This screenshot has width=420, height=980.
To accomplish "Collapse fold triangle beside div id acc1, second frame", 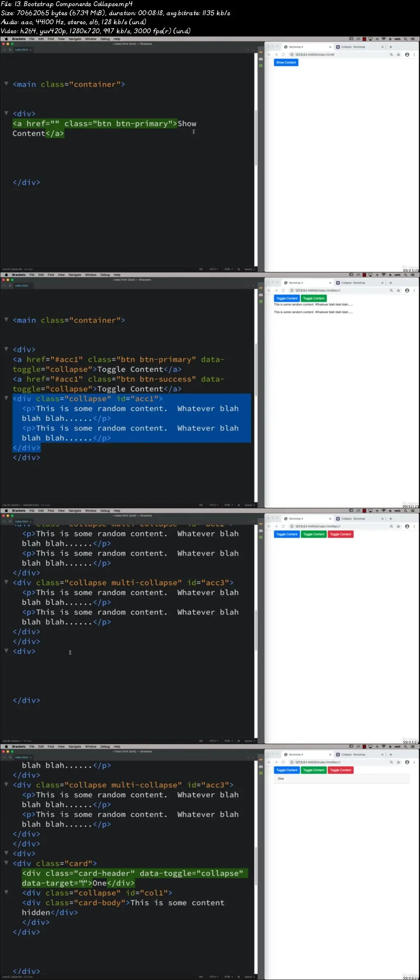I will pos(6,398).
